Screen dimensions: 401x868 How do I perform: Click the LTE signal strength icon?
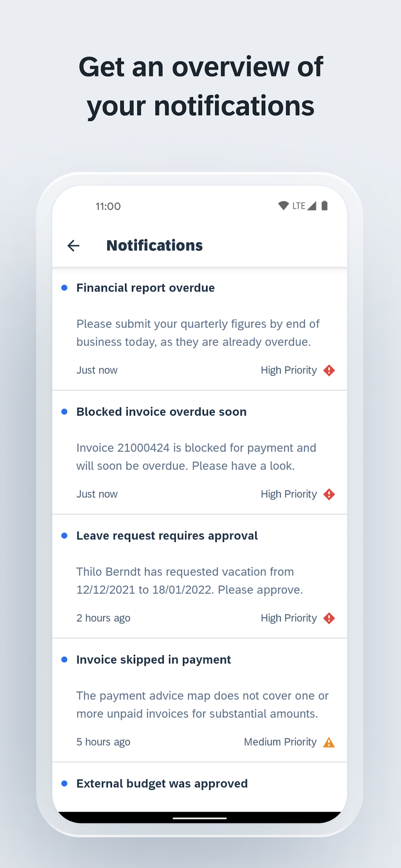(312, 206)
